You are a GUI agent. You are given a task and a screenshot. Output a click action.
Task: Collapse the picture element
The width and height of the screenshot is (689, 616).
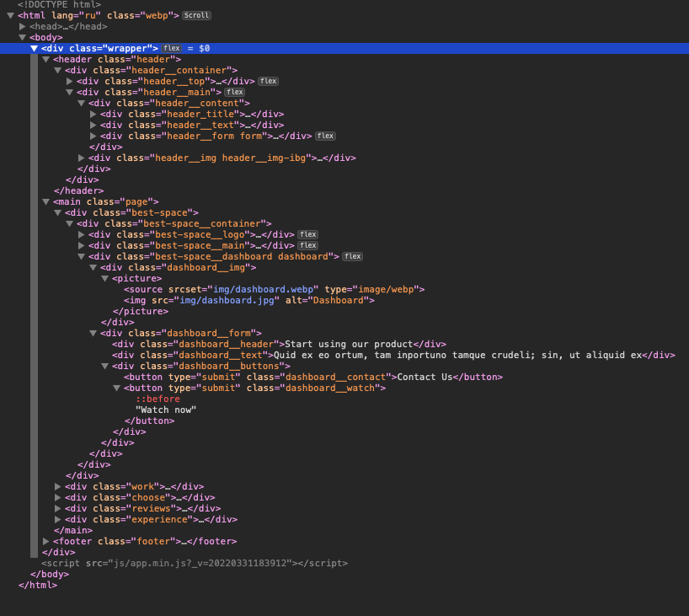click(x=105, y=279)
